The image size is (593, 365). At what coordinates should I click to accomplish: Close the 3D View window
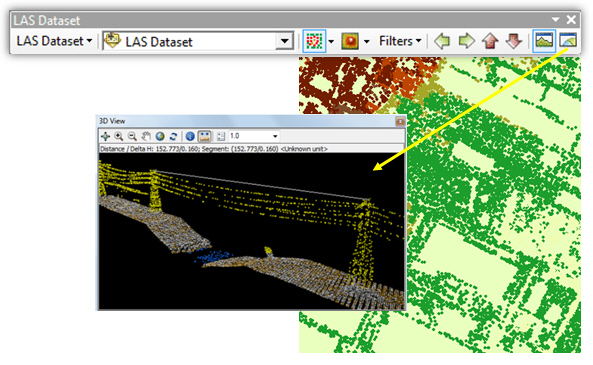click(400, 121)
